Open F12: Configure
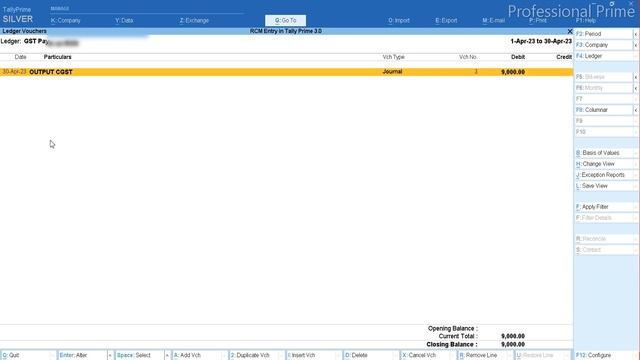The image size is (640, 360). coord(605,355)
